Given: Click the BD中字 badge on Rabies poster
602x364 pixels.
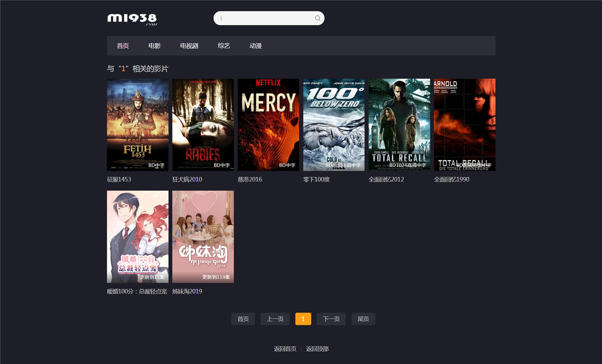Looking at the screenshot, I should 222,165.
